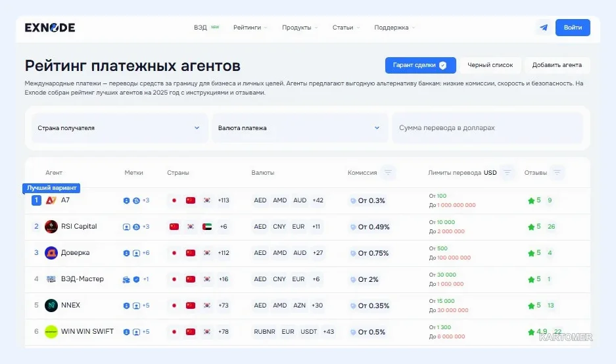Click the CNY currency in ВЭД-Мастер row
The width and height of the screenshot is (616, 364).
279,279
